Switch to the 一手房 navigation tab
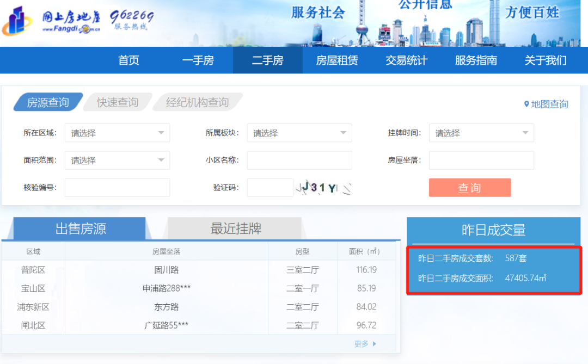This screenshot has height=364, width=588. pos(198,60)
